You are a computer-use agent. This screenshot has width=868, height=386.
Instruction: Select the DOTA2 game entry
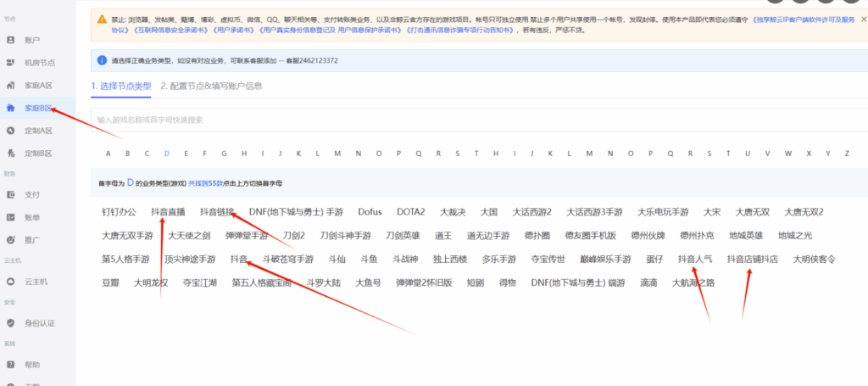[411, 212]
